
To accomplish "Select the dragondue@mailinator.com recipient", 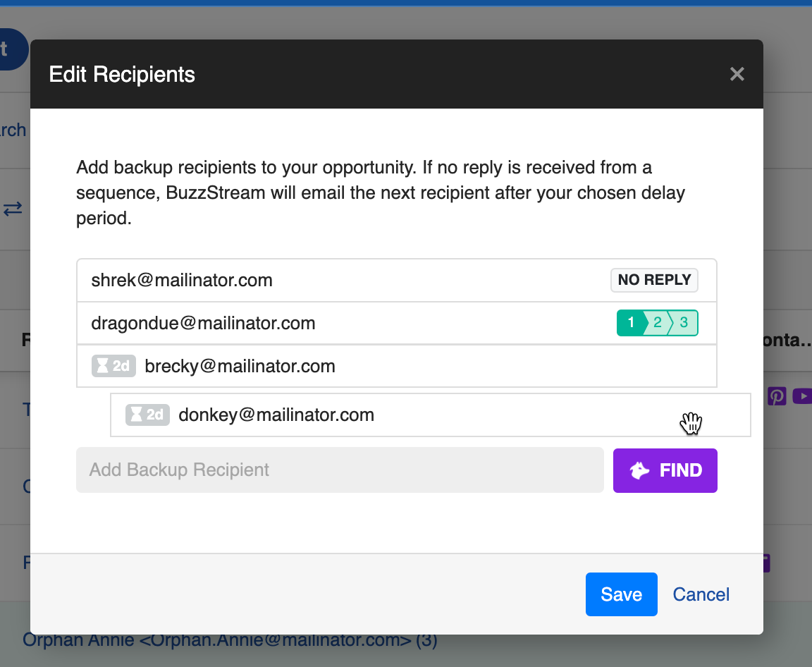I will (203, 323).
